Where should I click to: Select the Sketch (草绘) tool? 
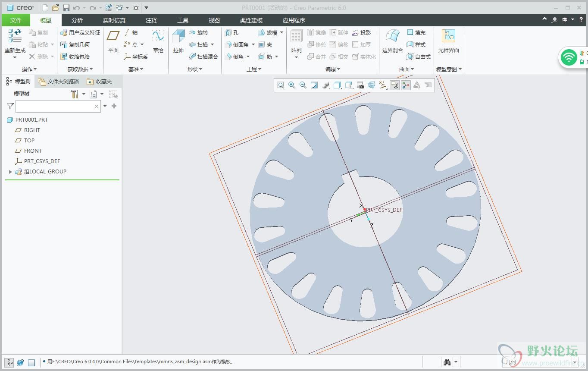[x=158, y=42]
